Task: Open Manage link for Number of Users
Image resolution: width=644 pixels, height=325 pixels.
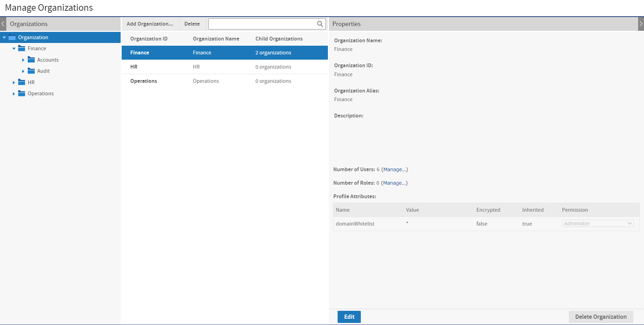Action: 394,169
